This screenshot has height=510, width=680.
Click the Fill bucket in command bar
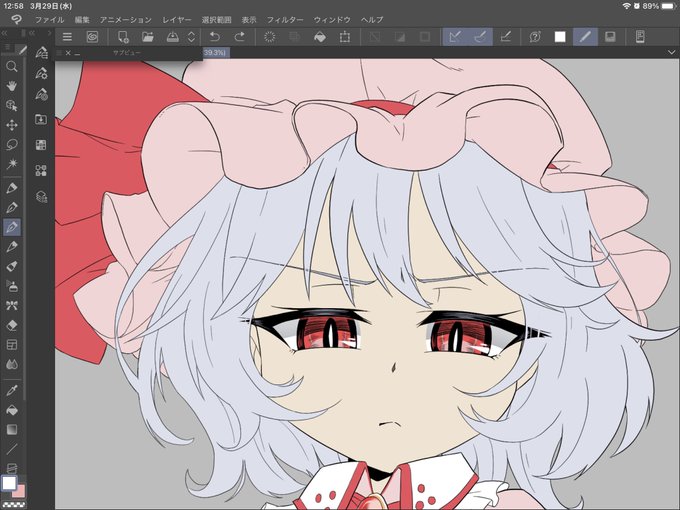(320, 37)
